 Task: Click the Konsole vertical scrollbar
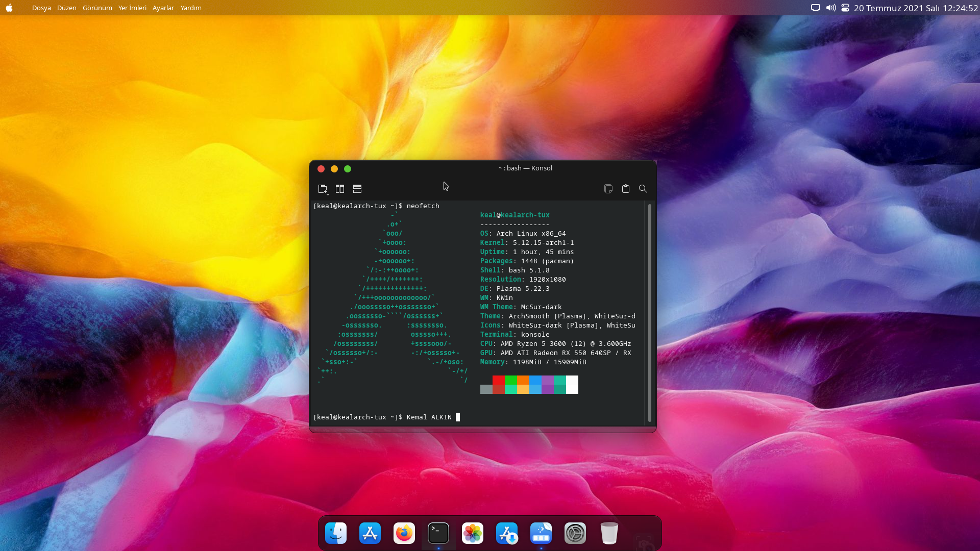(650, 313)
